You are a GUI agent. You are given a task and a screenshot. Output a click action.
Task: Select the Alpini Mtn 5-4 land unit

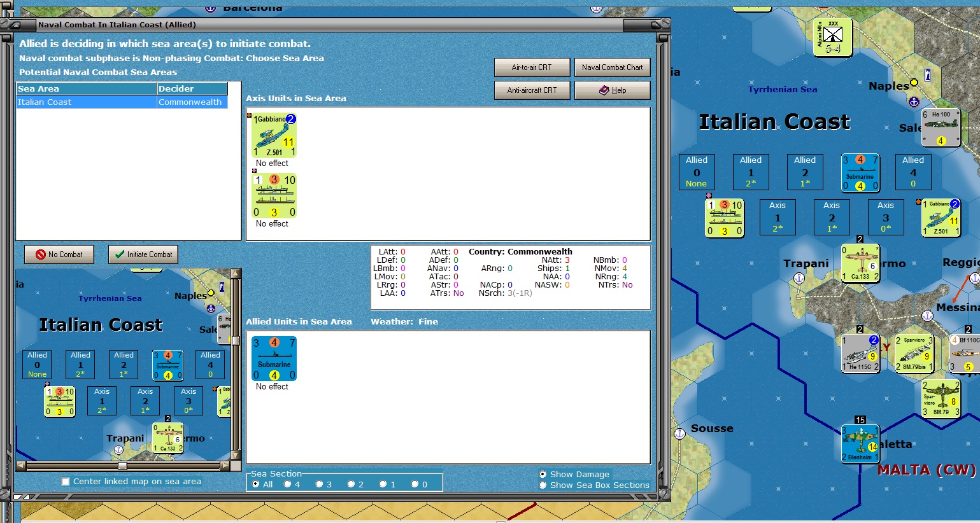point(833,38)
